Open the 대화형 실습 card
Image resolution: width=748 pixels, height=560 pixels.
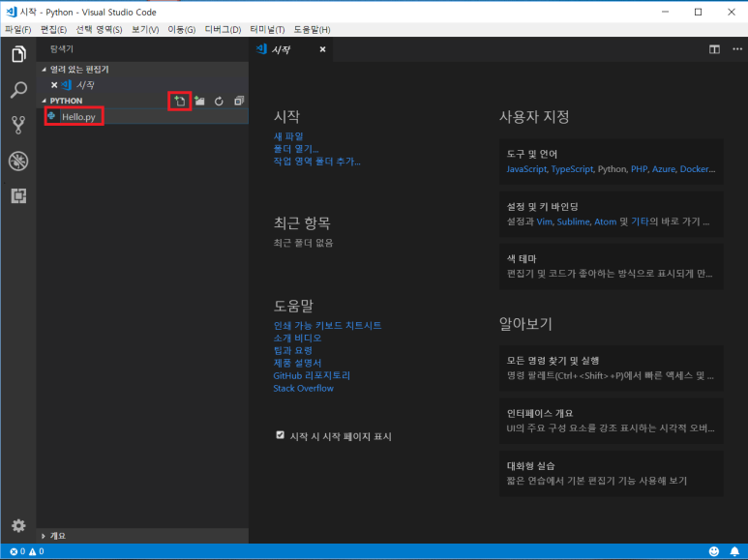[x=612, y=473]
